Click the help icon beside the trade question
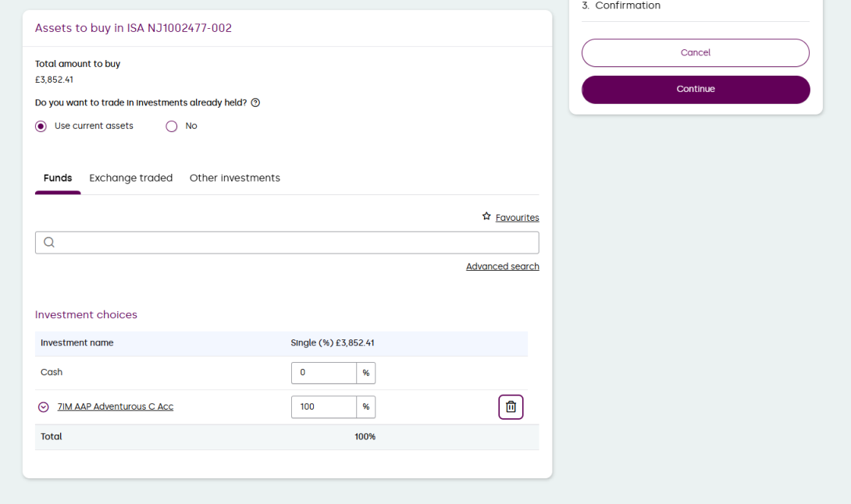The width and height of the screenshot is (851, 504). click(x=255, y=103)
